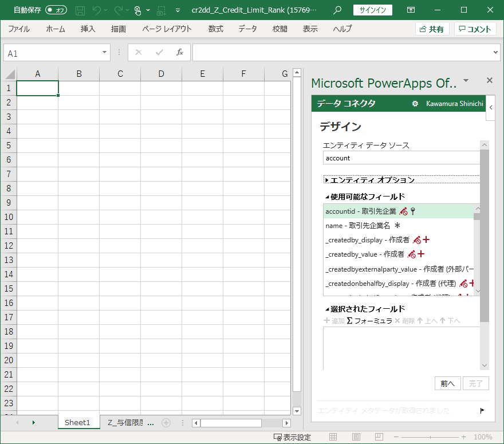Switch to the ページ レイアウト tab
Screen dimensions: 504x444
(x=167, y=29)
